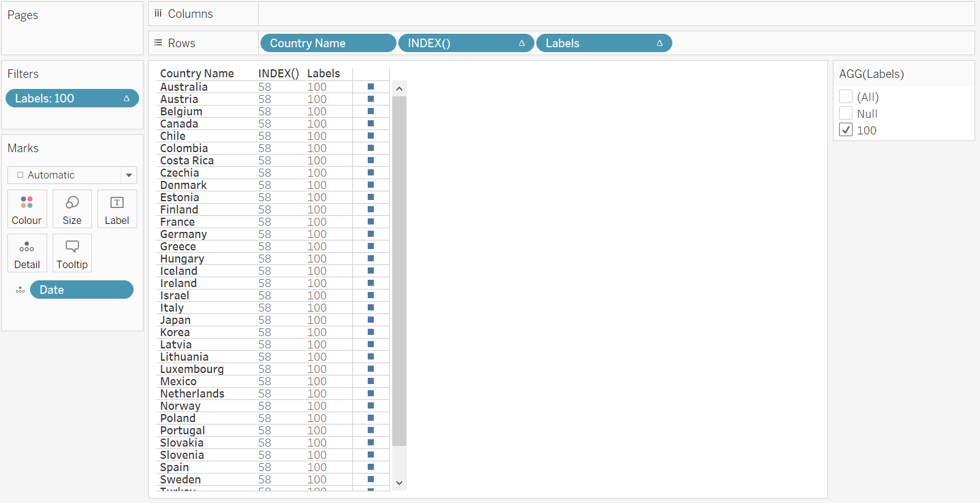
Task: Select the Belgium row label
Action: [181, 111]
